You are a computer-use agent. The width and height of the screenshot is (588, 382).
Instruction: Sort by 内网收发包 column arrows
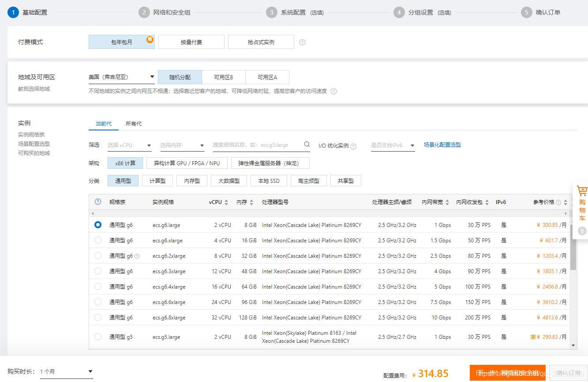point(487,202)
